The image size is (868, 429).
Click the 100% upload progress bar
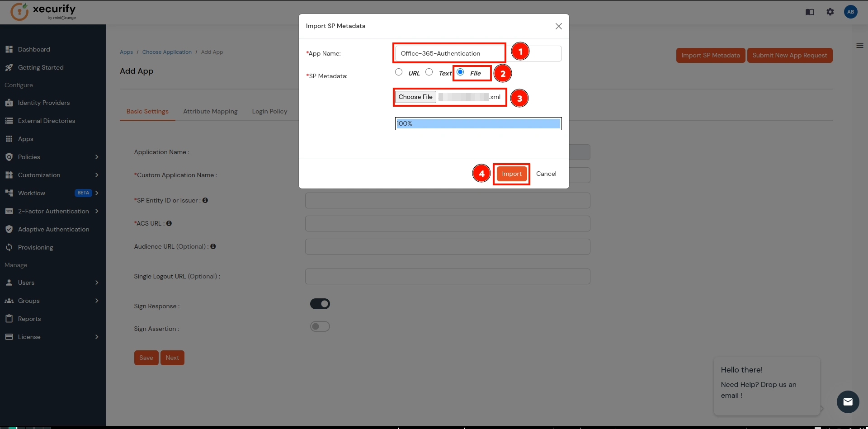click(x=478, y=123)
